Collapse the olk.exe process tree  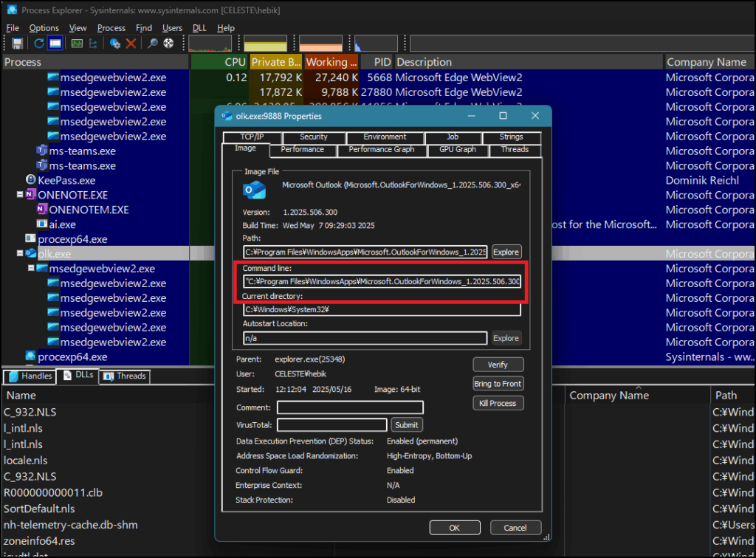pos(20,253)
